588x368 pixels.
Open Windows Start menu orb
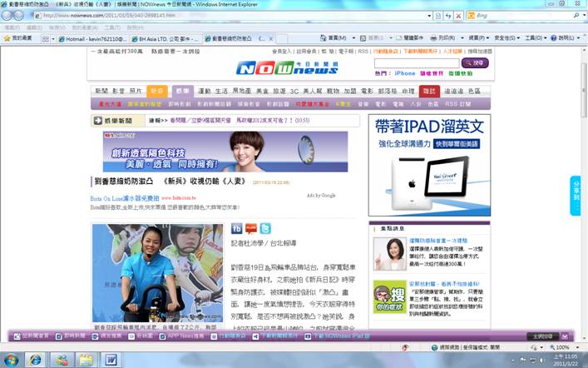point(10,360)
